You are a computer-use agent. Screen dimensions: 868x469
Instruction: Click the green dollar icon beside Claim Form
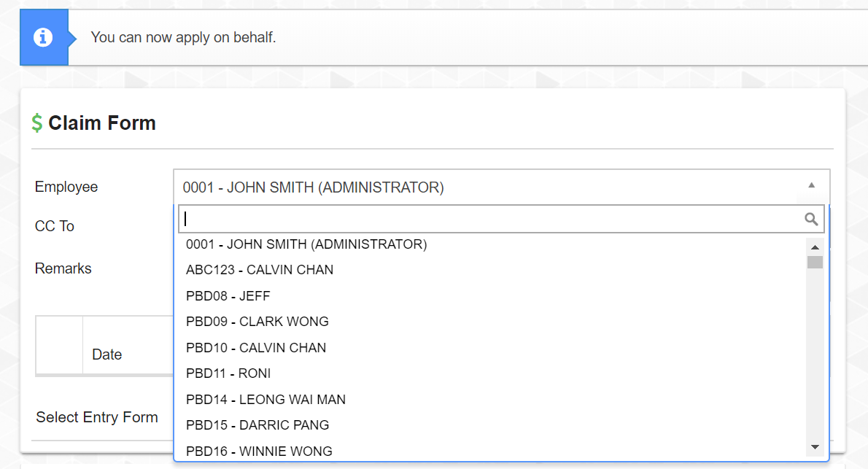pos(37,123)
